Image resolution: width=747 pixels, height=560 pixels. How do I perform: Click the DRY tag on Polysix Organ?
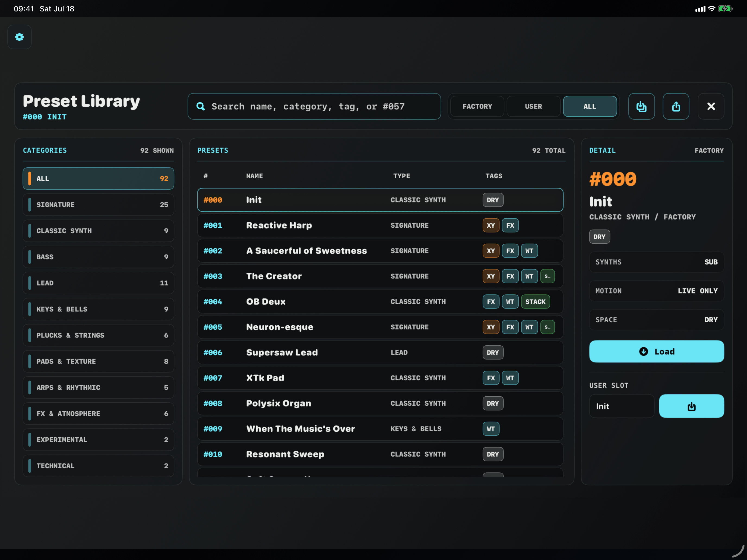[x=493, y=403]
